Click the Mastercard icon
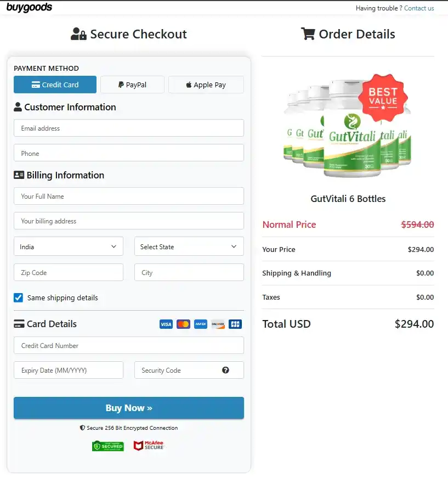 (x=183, y=324)
